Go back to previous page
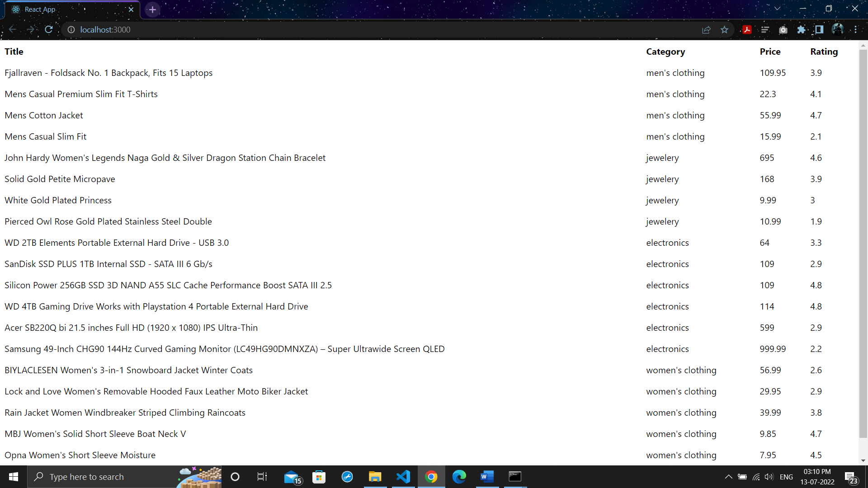Image resolution: width=868 pixels, height=488 pixels. [x=12, y=29]
